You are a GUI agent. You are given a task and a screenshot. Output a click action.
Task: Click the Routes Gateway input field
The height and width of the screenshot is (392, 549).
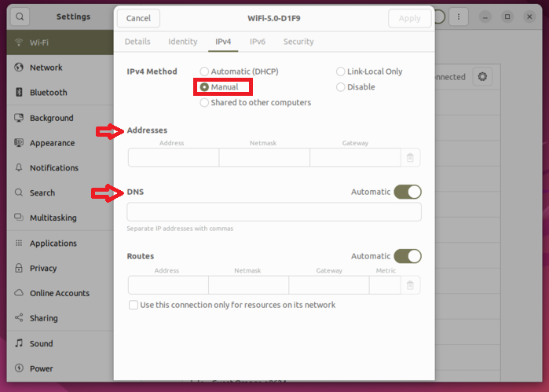click(329, 285)
